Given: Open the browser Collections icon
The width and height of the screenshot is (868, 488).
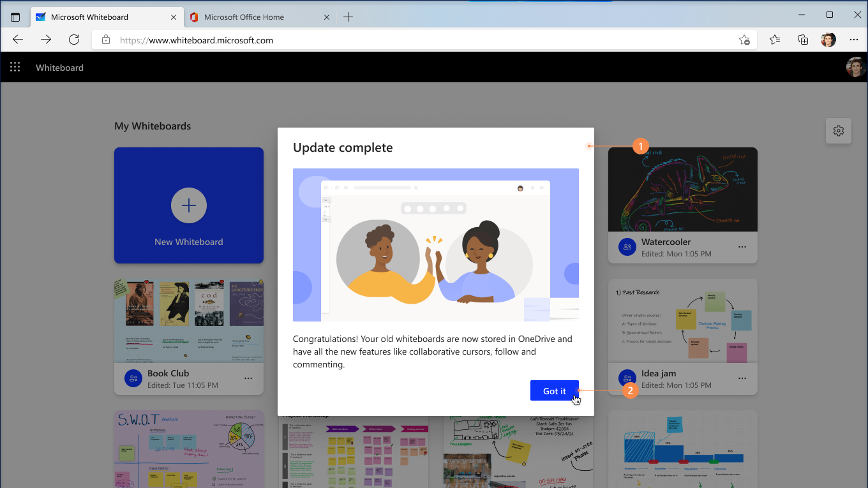Looking at the screenshot, I should (x=803, y=40).
